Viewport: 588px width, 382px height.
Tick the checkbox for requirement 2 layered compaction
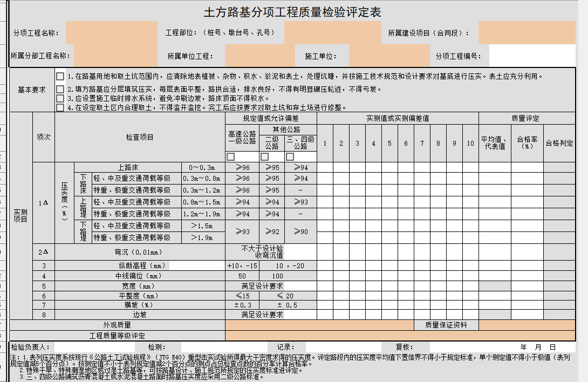(x=60, y=89)
